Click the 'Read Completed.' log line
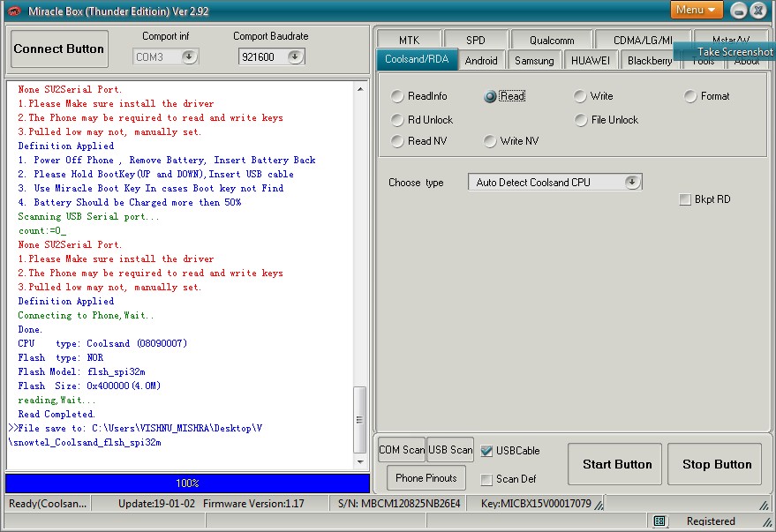 (x=56, y=414)
